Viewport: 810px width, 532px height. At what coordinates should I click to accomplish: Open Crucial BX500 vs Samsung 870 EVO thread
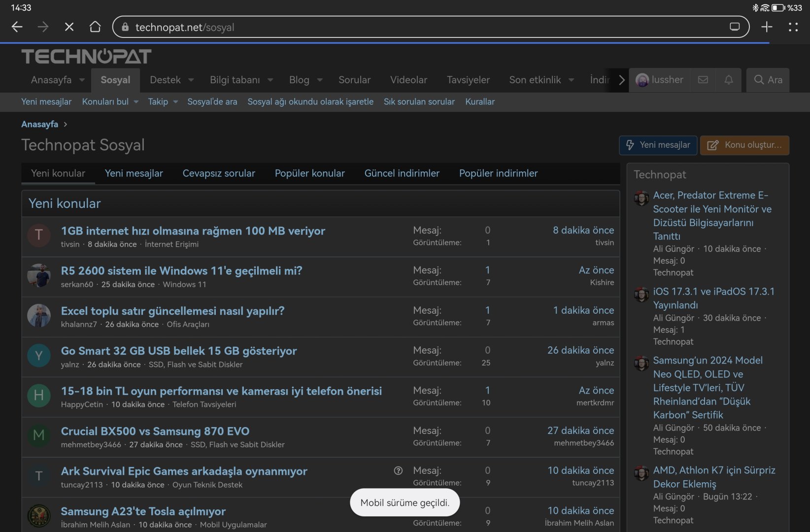(x=155, y=431)
